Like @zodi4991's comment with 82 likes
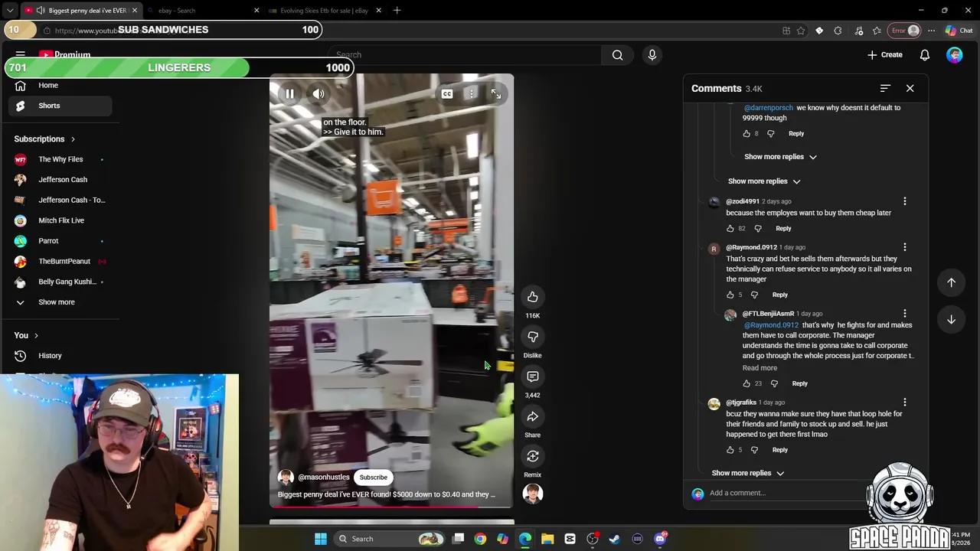This screenshot has width=980, height=551. (x=730, y=229)
